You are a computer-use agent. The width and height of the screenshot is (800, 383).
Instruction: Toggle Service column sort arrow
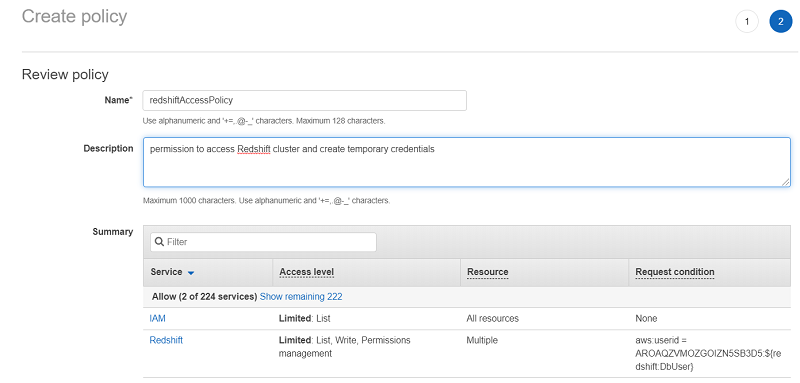tap(191, 273)
